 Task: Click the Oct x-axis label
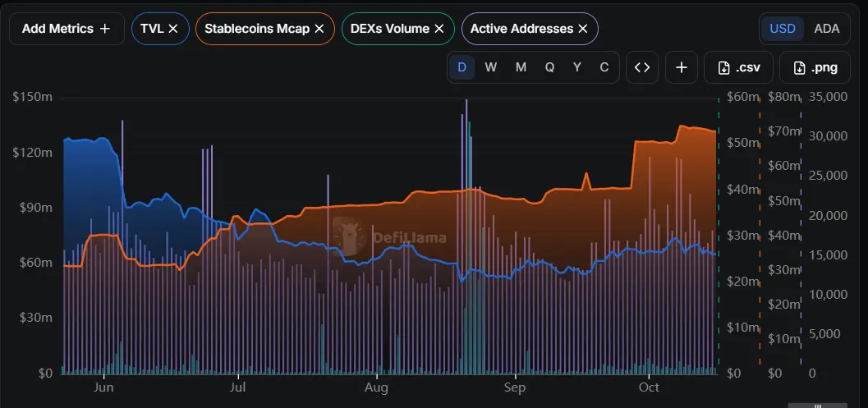click(x=648, y=387)
